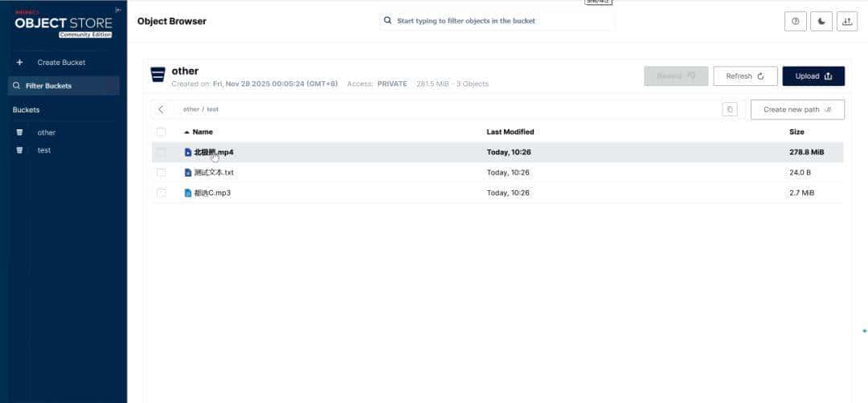Click the file icon of the .txt object
Screen dimensions: 868x403
point(187,173)
